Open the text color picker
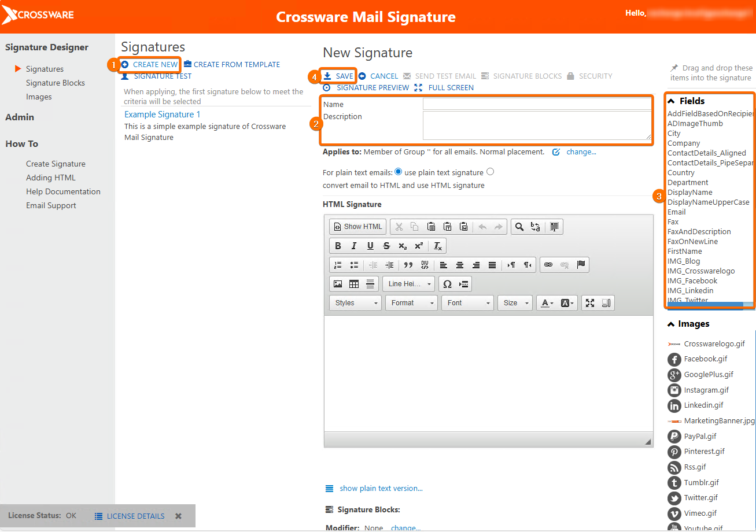Image resolution: width=756 pixels, height=532 pixels. (545, 303)
